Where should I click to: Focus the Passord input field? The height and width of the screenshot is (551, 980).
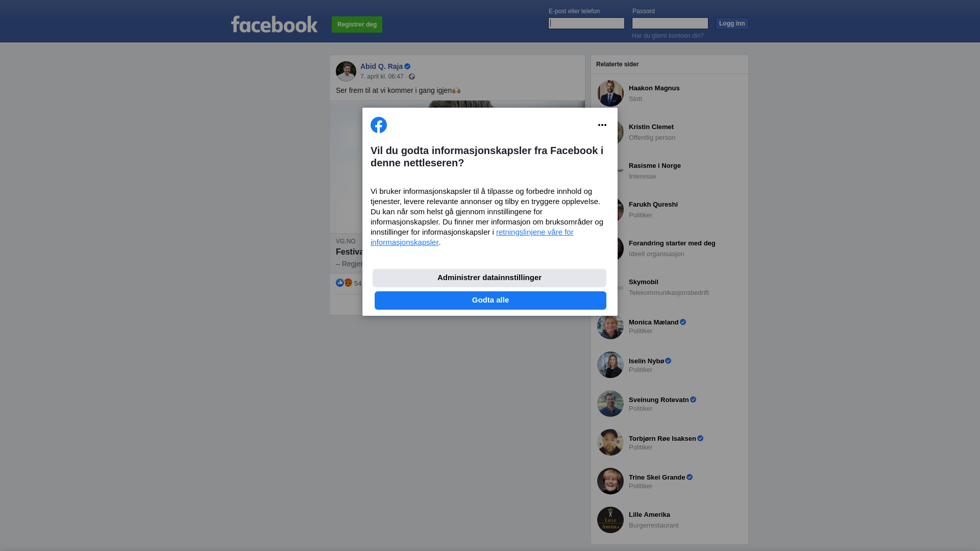(670, 23)
